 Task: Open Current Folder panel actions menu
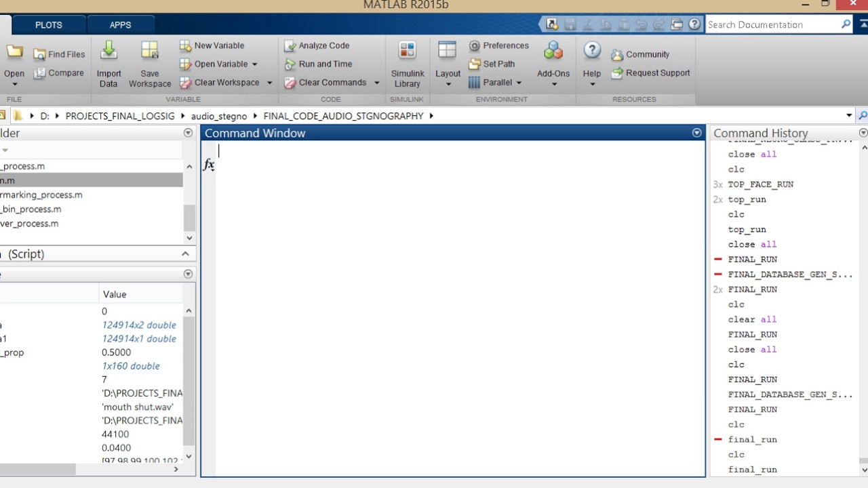point(188,133)
